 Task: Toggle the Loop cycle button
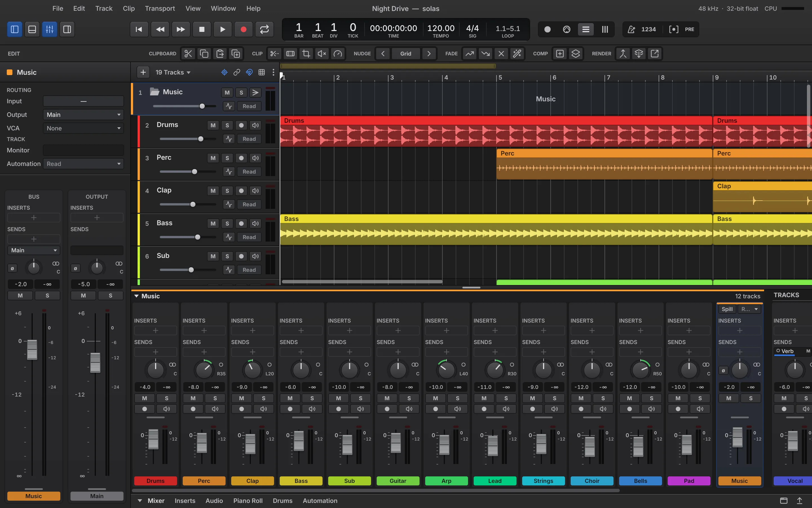coord(264,29)
